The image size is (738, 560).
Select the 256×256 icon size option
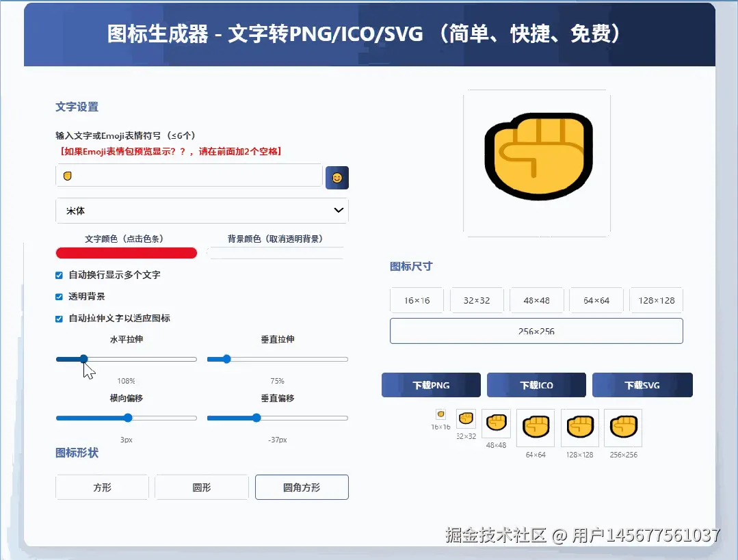pos(536,330)
